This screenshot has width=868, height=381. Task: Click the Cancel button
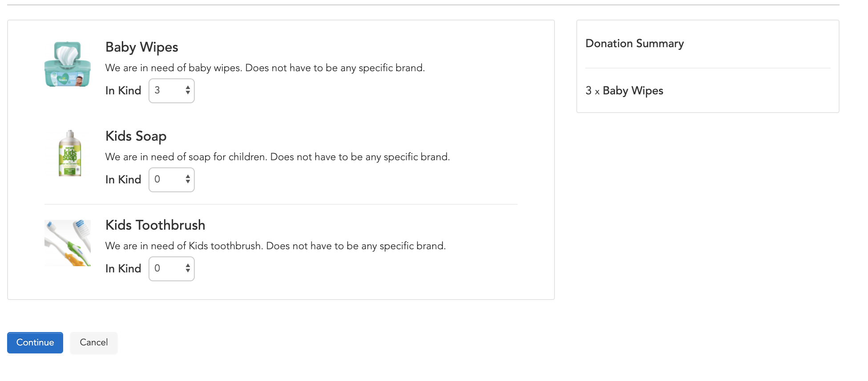click(x=94, y=343)
